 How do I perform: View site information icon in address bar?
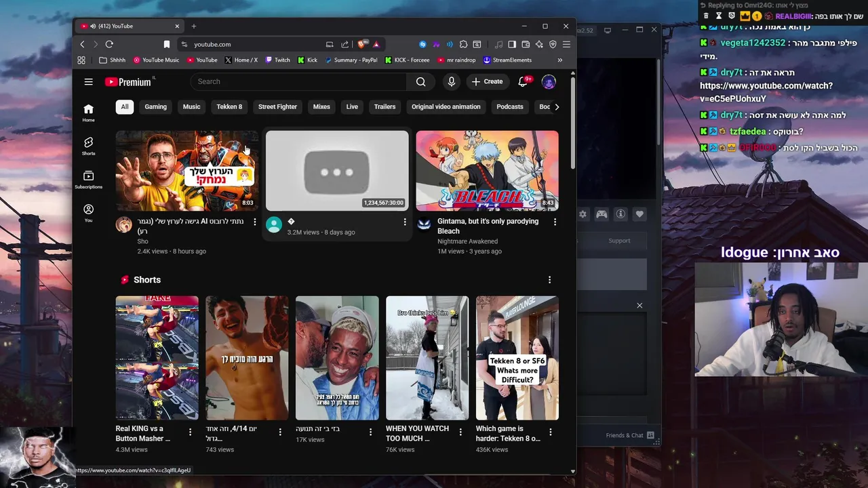(184, 44)
